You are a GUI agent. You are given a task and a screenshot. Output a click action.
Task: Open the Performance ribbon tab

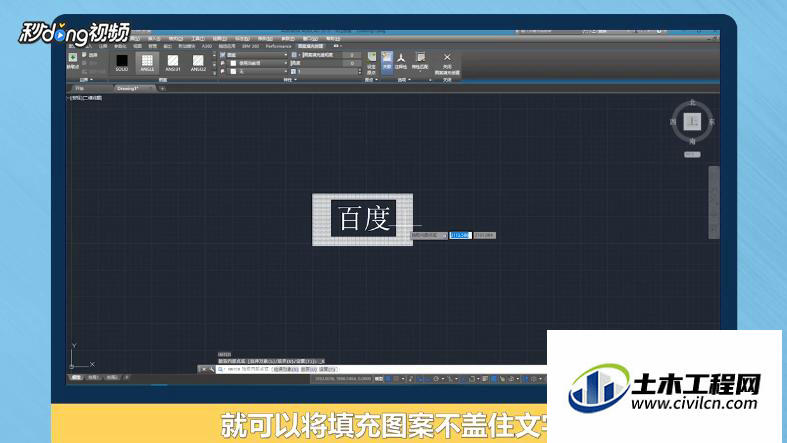point(279,46)
